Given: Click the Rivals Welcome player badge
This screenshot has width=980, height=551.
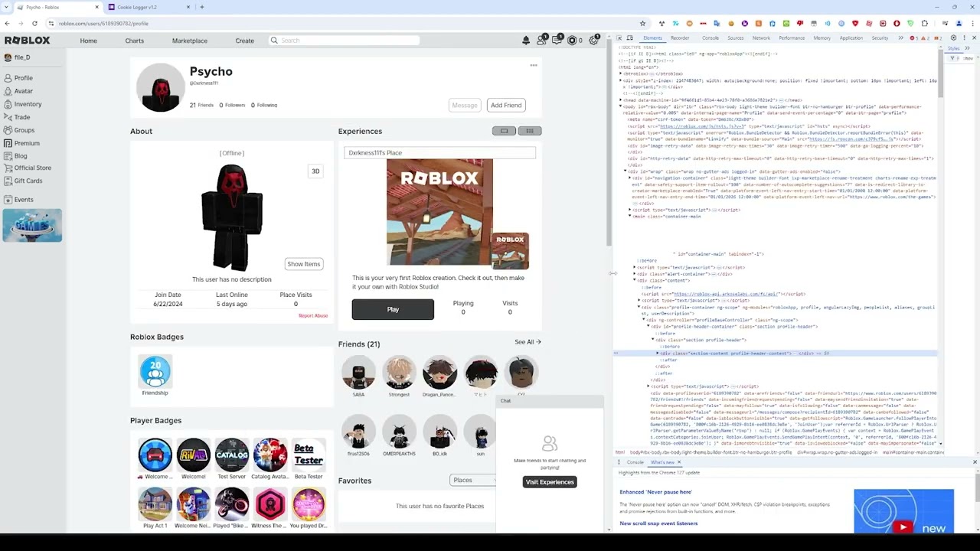Looking at the screenshot, I should pos(193,455).
